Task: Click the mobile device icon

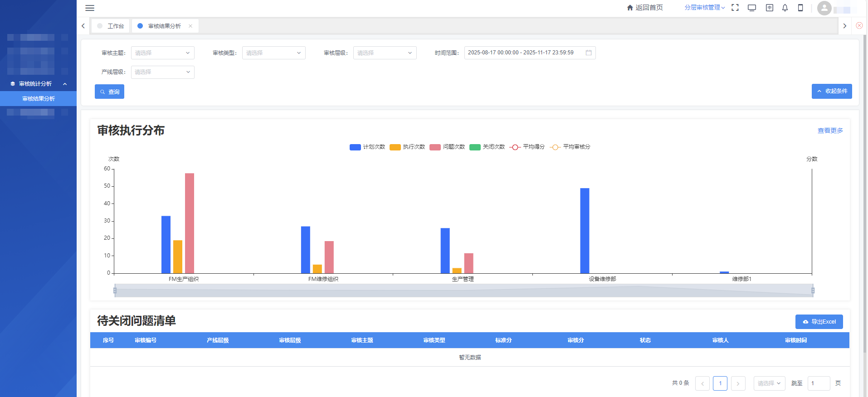Action: pyautogui.click(x=800, y=8)
